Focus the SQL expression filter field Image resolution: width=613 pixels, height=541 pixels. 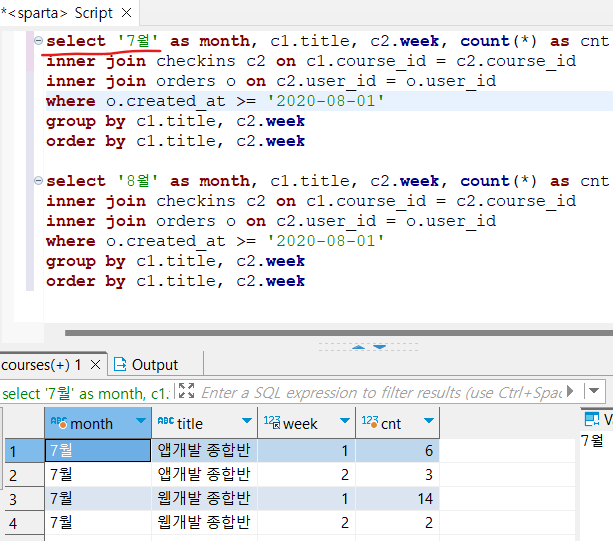[x=381, y=392]
